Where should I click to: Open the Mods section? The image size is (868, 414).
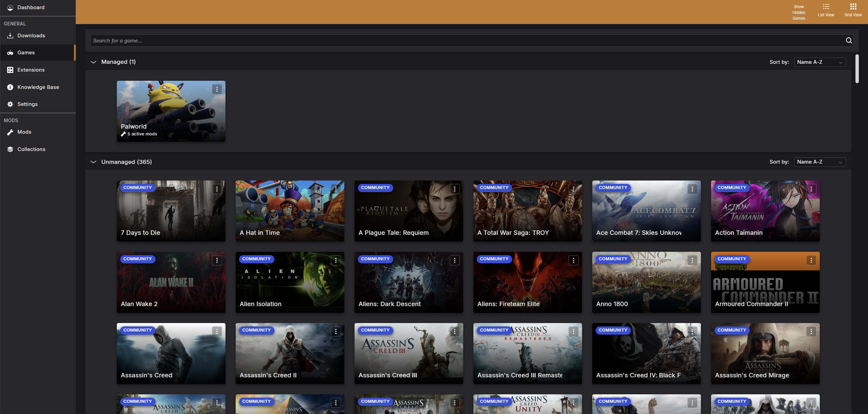coord(24,132)
